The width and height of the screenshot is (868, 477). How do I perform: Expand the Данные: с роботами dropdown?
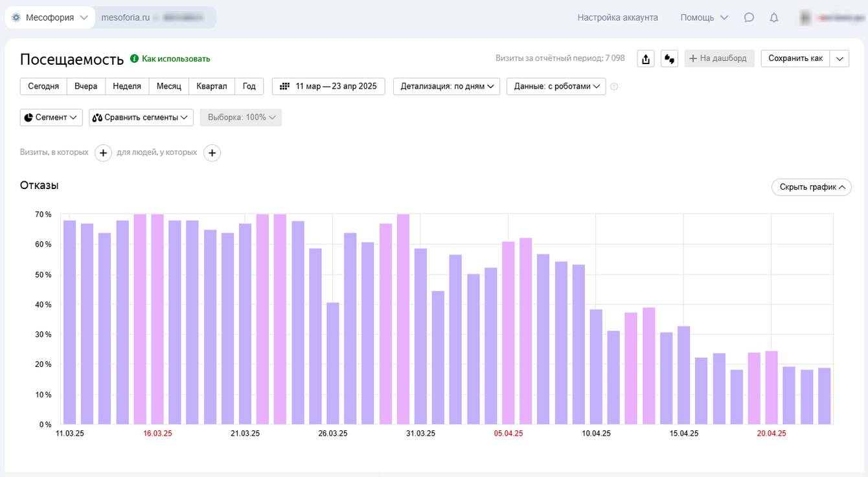pyautogui.click(x=556, y=86)
